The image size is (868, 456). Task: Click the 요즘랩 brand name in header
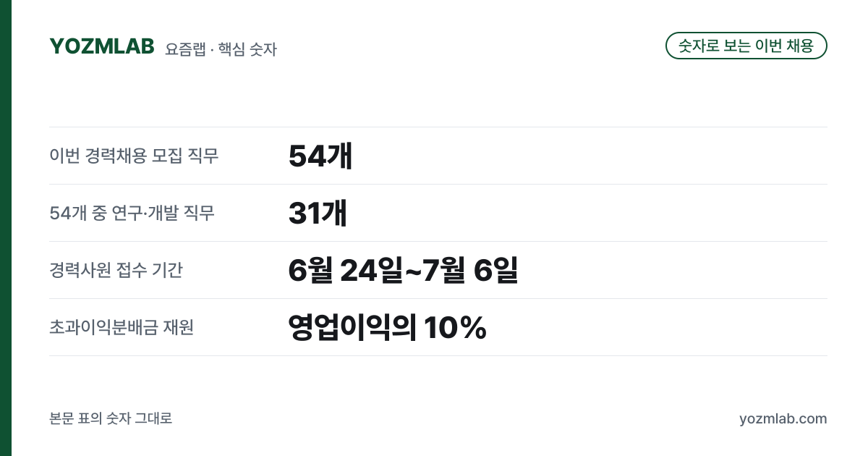tap(184, 49)
